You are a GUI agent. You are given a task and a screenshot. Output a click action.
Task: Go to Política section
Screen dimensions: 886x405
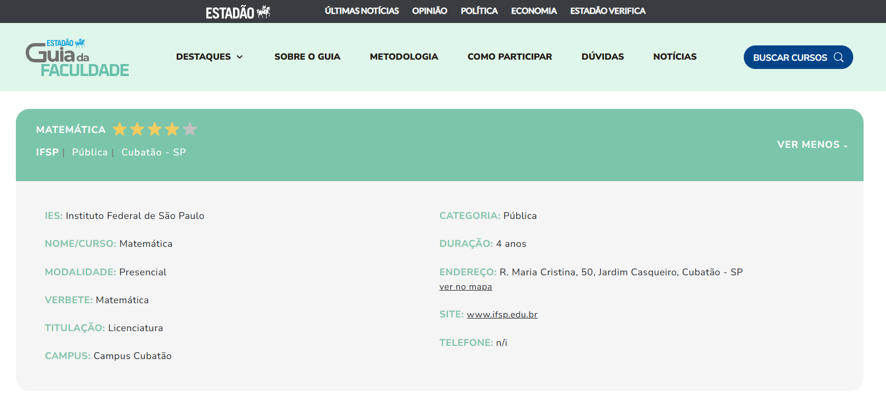click(479, 11)
